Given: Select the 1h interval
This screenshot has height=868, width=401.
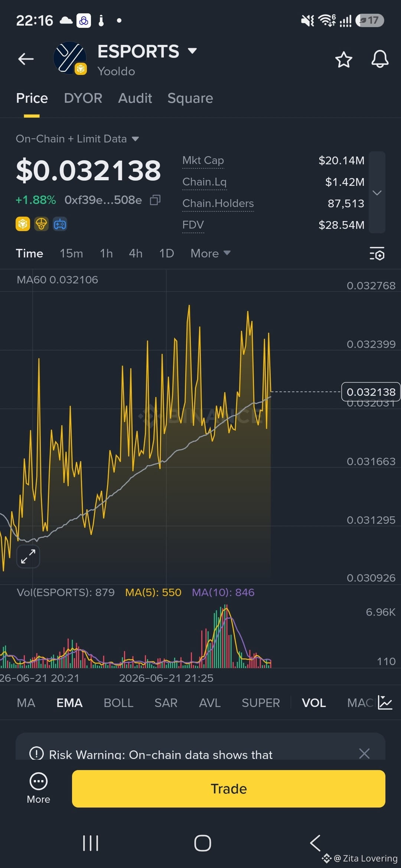Looking at the screenshot, I should click(106, 253).
